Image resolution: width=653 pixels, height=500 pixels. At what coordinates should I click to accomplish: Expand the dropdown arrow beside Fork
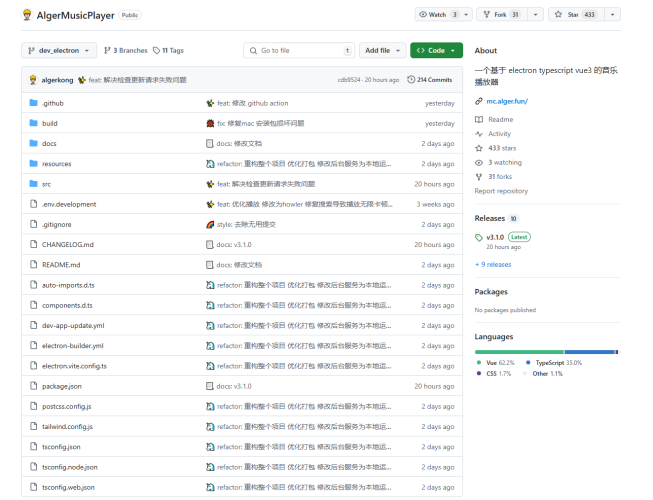click(x=536, y=15)
